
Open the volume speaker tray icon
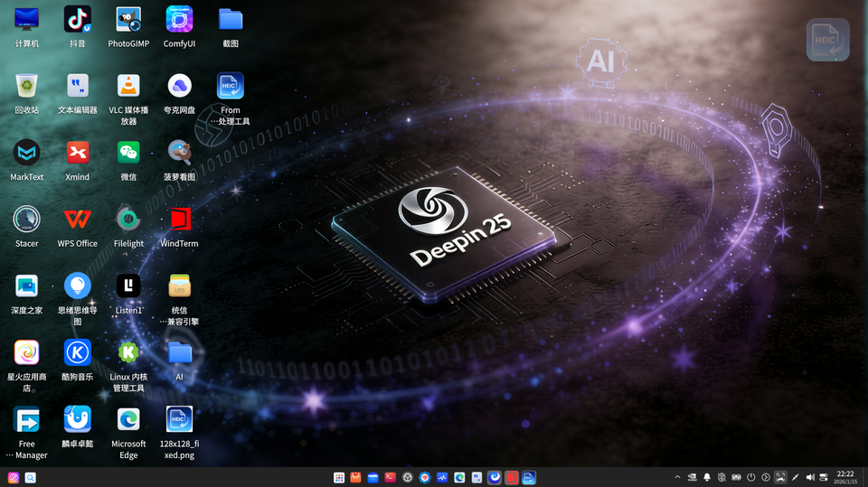pyautogui.click(x=810, y=477)
